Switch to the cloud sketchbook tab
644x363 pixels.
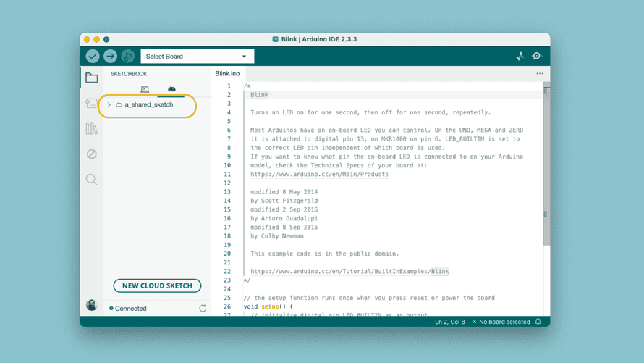[171, 89]
